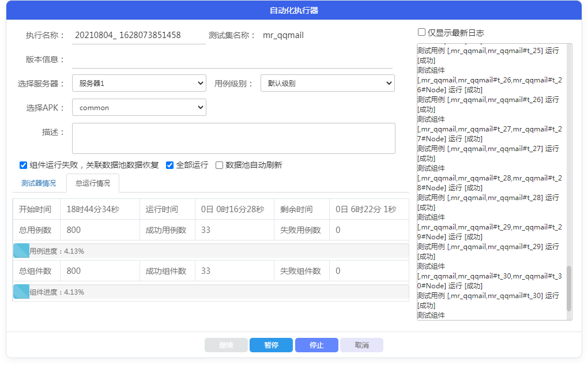588x369 pixels.
Task: Focus the 执行名称 input field
Action: [x=139, y=35]
